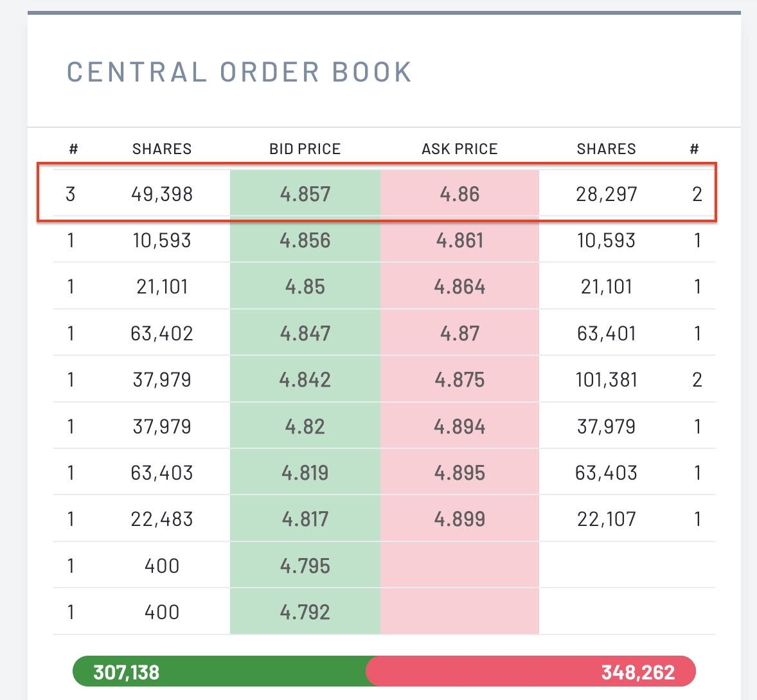Click the 4.875 ask price cell
Image resolution: width=757 pixels, height=700 pixels.
pyautogui.click(x=459, y=380)
